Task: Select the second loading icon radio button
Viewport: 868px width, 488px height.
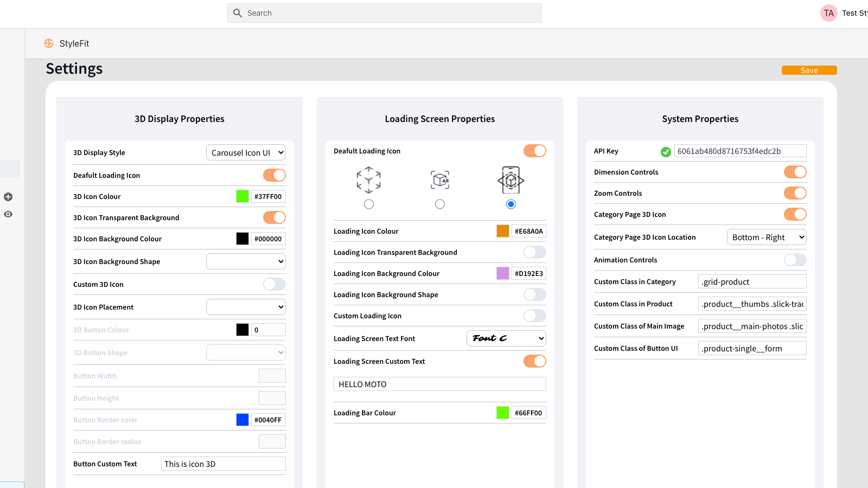Action: point(440,204)
